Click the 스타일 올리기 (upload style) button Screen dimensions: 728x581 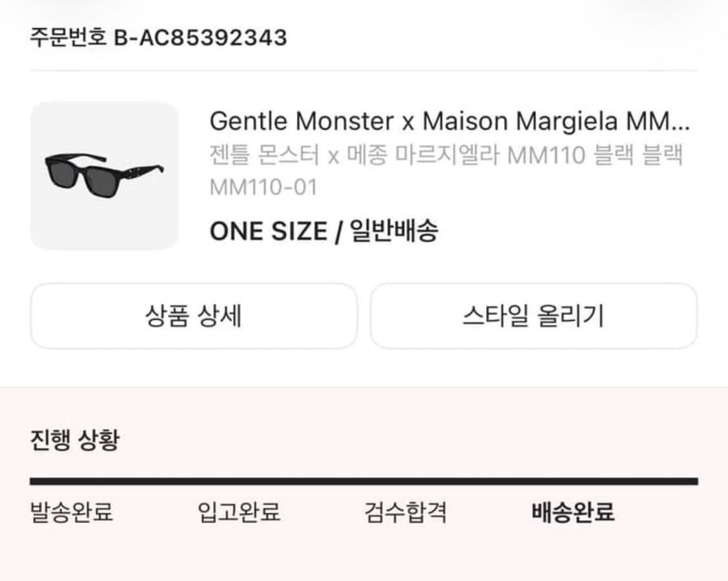[x=533, y=316]
